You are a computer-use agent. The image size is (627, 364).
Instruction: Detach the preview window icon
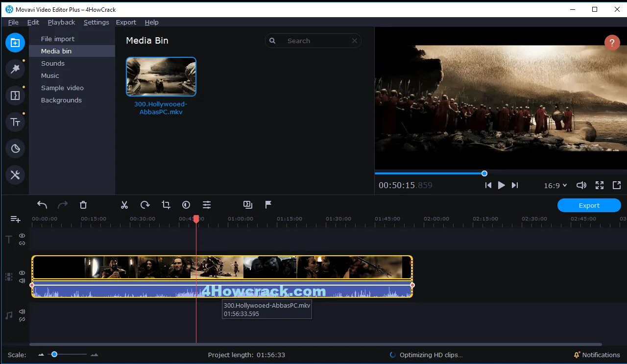[x=617, y=185]
